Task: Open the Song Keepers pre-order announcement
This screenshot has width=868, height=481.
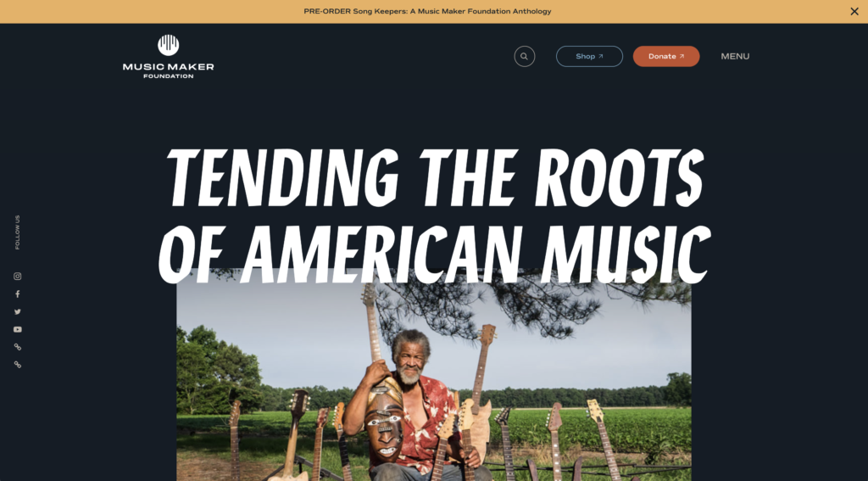Action: 427,11
